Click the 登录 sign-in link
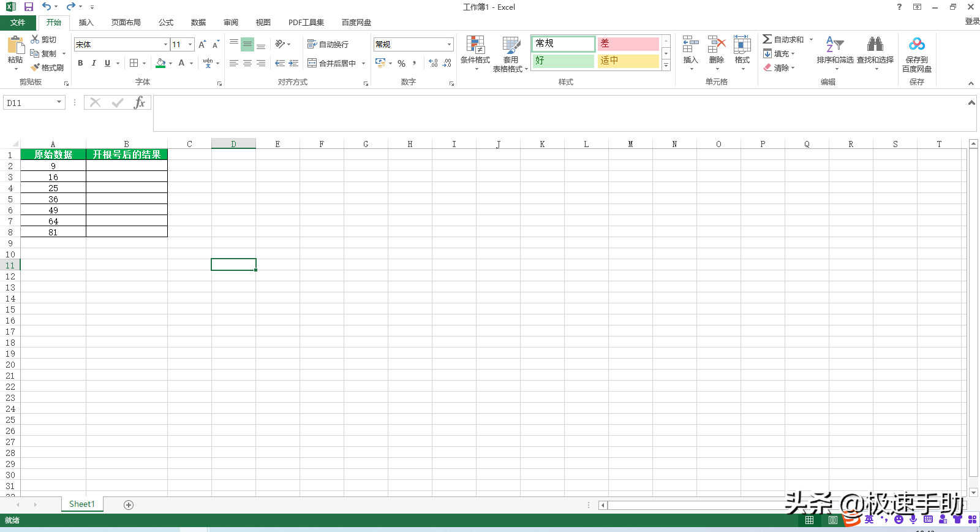980x532 pixels. tap(972, 21)
